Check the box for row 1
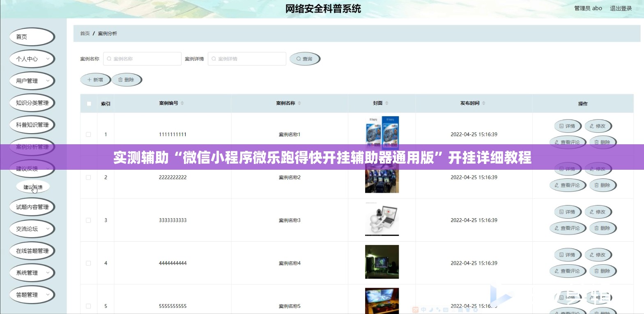 (88, 134)
